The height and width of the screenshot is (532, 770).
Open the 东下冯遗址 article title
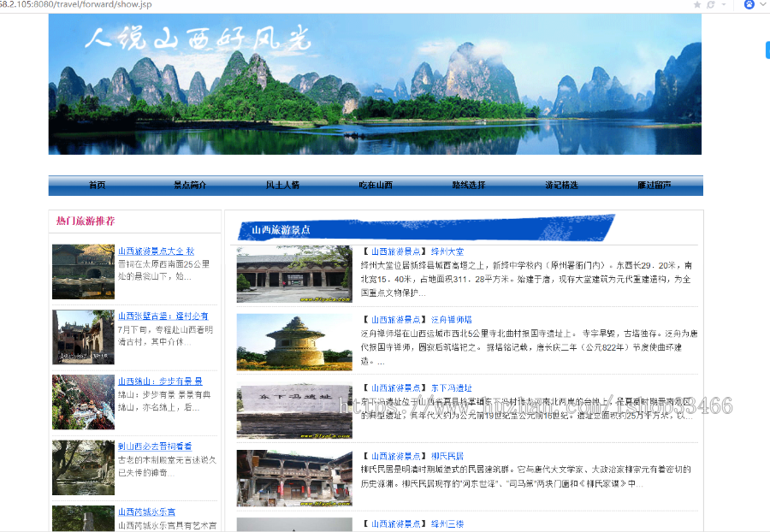tap(451, 388)
